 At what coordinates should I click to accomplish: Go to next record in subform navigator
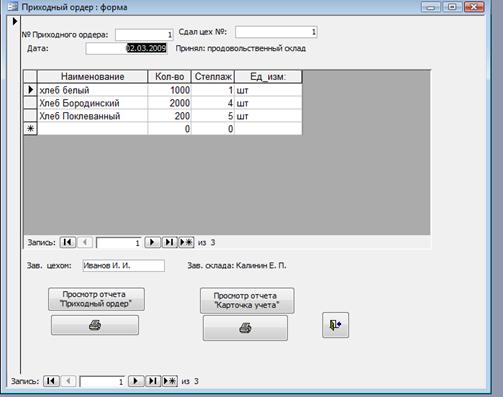(x=152, y=242)
